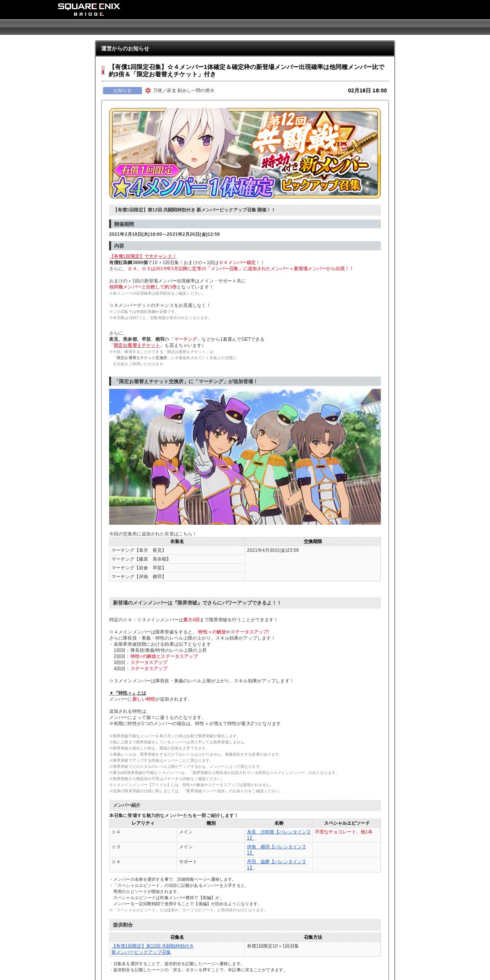Open 限定お着替えチケット link
490x980 pixels.
[136, 345]
